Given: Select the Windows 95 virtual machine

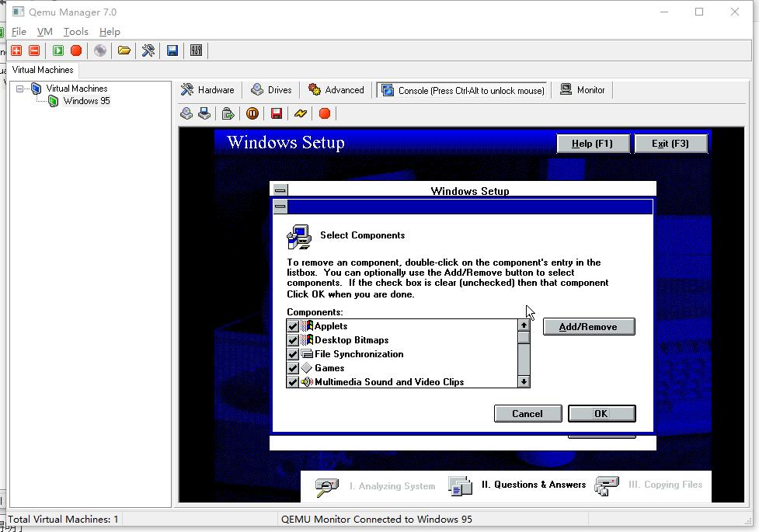Looking at the screenshot, I should pos(87,101).
